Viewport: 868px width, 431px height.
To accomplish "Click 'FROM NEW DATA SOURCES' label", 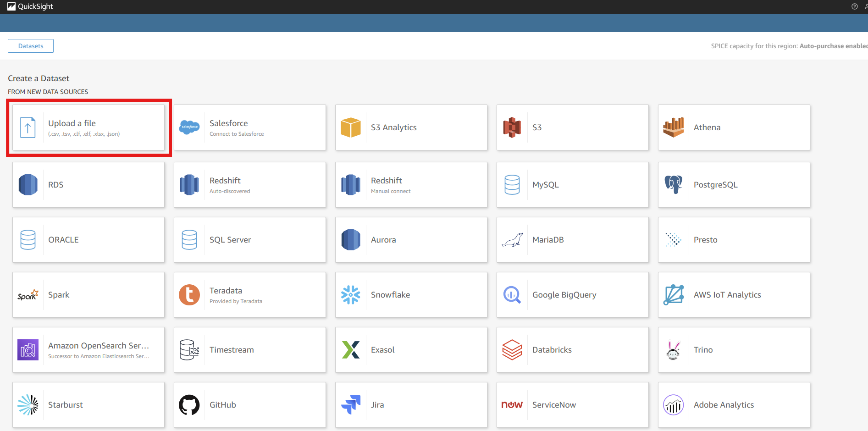I will click(x=48, y=92).
